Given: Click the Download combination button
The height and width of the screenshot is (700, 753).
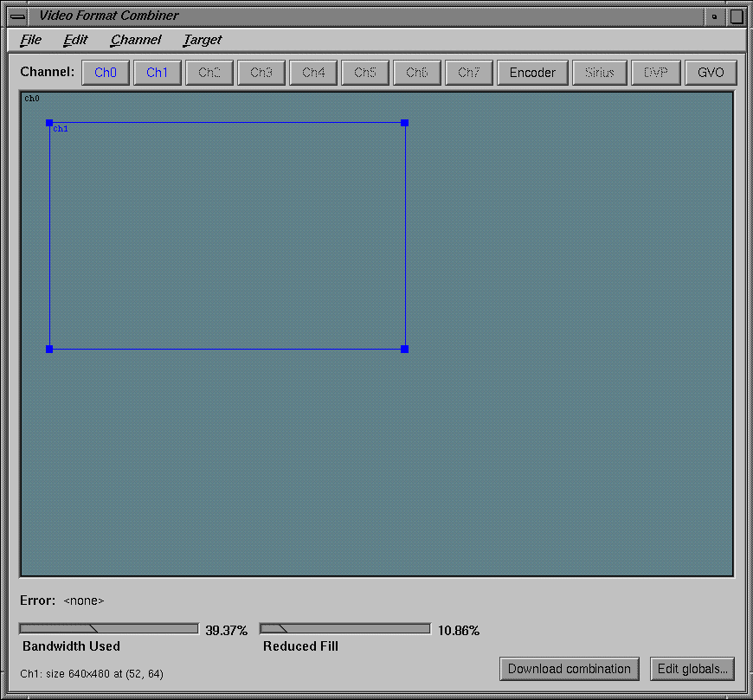Looking at the screenshot, I should (x=570, y=669).
